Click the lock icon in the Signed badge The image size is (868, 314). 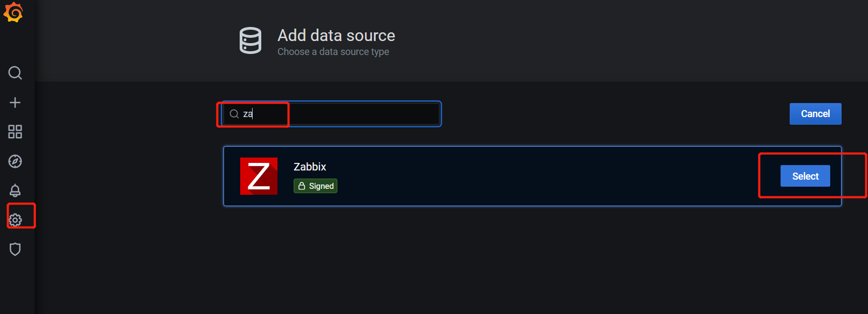coord(302,186)
